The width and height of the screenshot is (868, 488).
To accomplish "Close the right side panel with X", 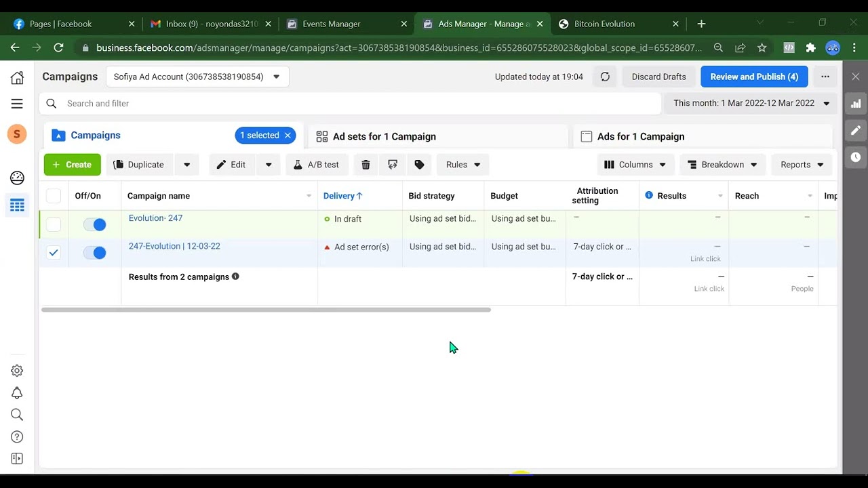I will (x=856, y=77).
